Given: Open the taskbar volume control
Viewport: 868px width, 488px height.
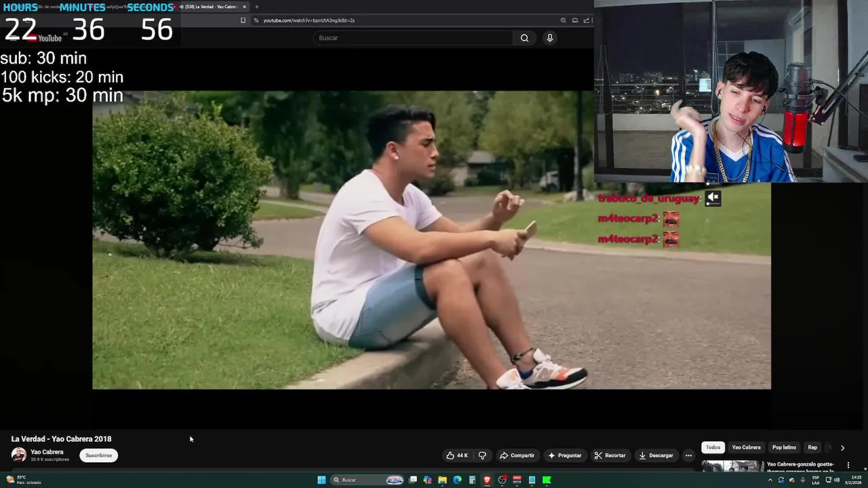Looking at the screenshot, I should [837, 480].
